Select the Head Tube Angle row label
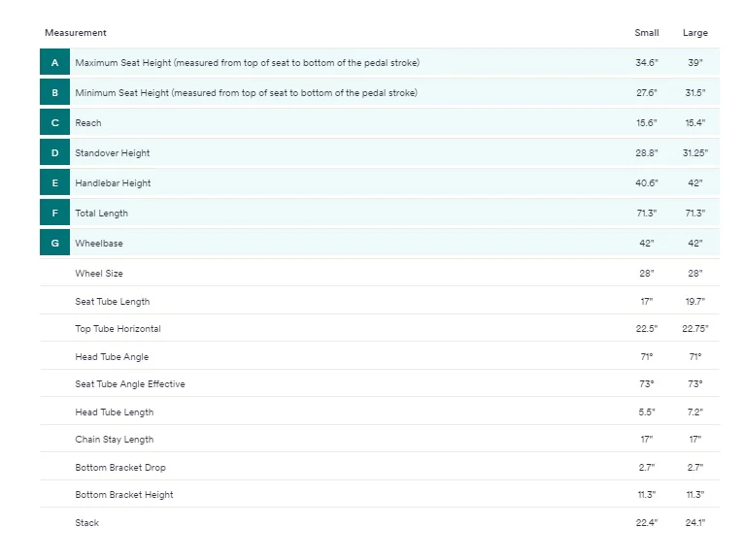 (x=112, y=357)
